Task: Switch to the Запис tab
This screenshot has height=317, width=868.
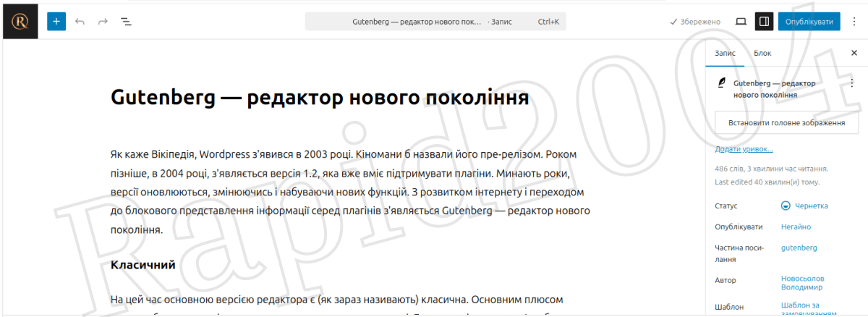Action: pyautogui.click(x=725, y=53)
